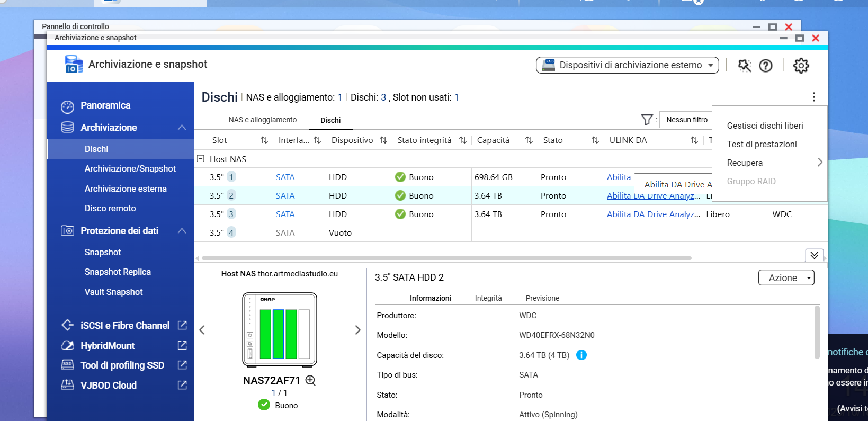Select Test di prestazioni menu entry
The width and height of the screenshot is (868, 421).
click(762, 144)
